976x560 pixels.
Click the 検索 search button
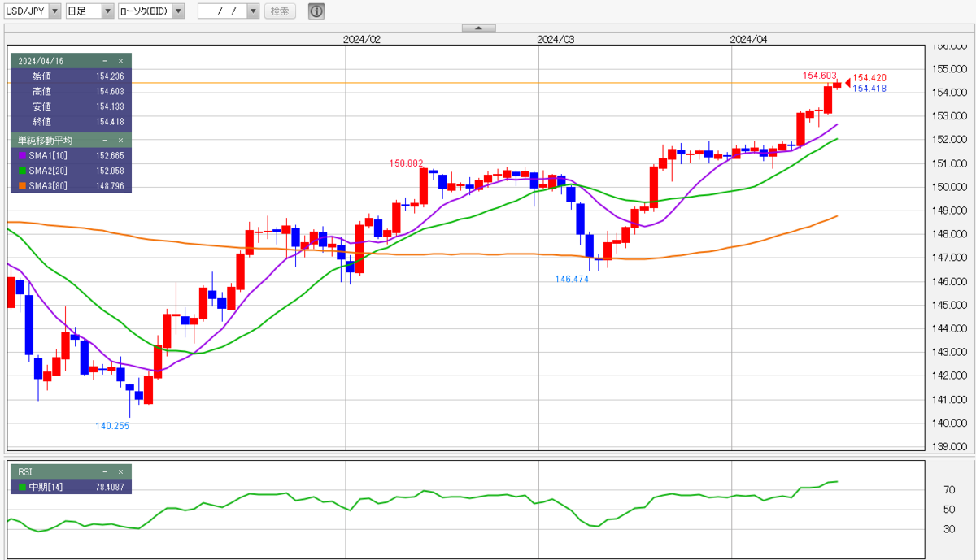[x=280, y=11]
